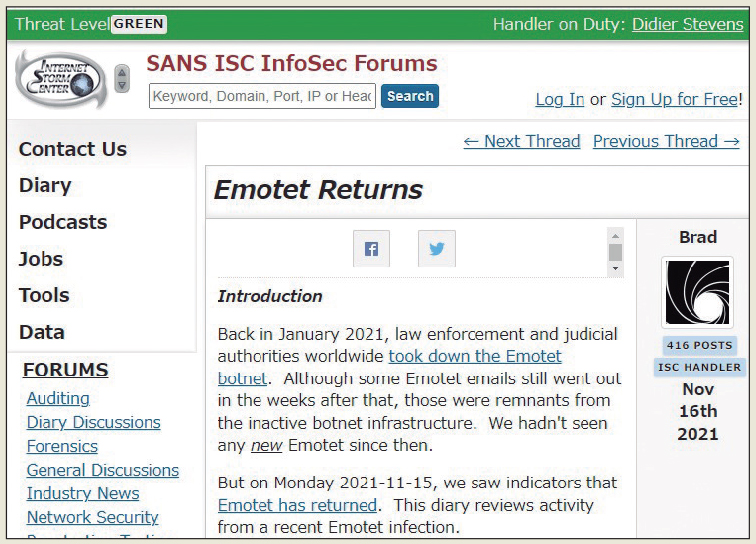Share the post on Facebook
756x544 pixels.
pyautogui.click(x=371, y=249)
